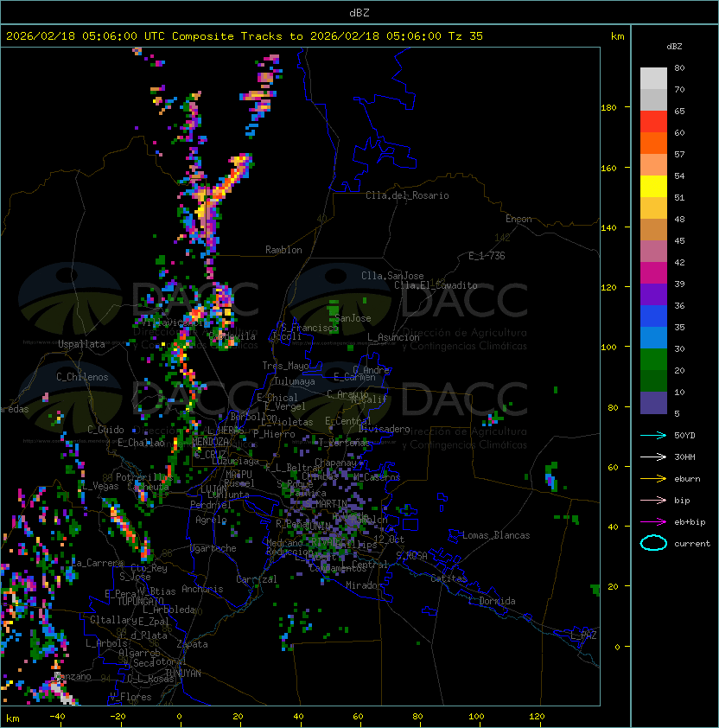Click the Zapata map label

point(192,644)
